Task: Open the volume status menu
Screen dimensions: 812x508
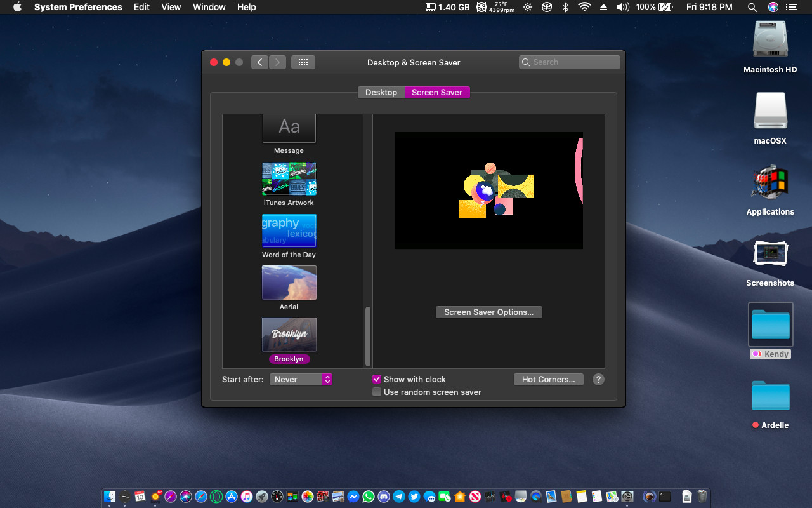Action: (x=622, y=7)
